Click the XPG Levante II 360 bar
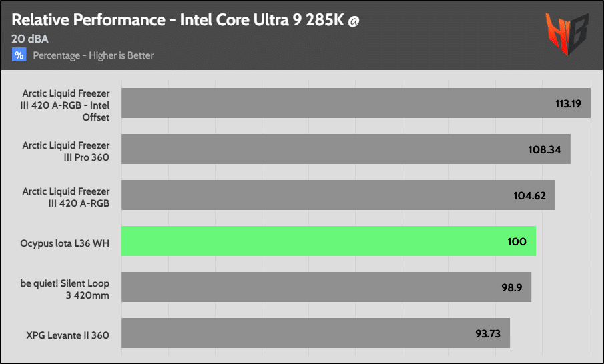This screenshot has height=364, width=604. [316, 333]
